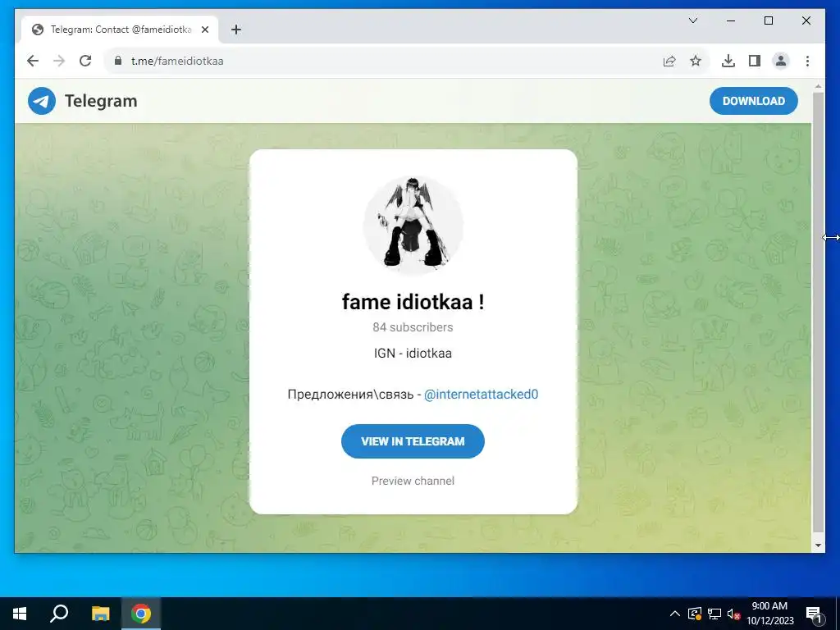Open the @internetattacked0 link
The image size is (840, 630).
pos(481,395)
